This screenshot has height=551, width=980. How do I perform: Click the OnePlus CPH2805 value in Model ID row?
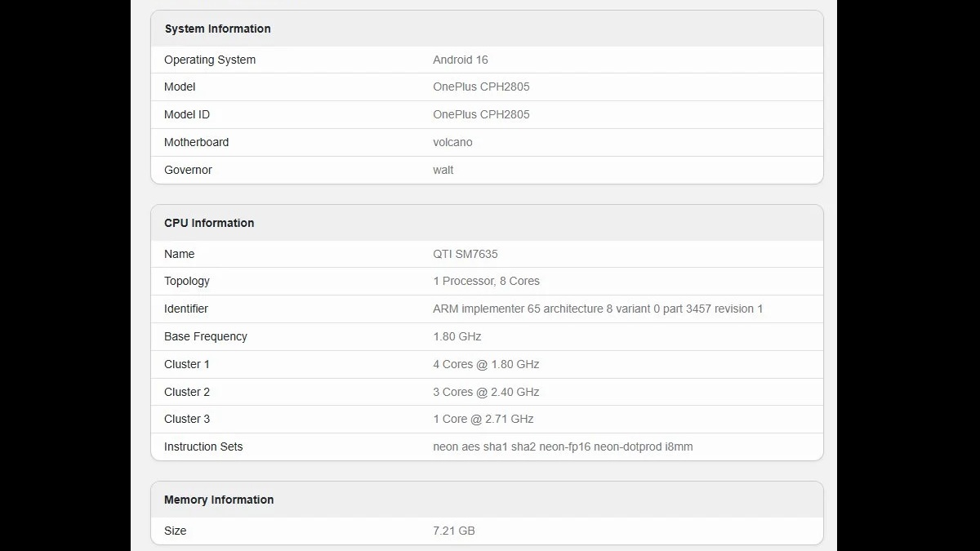click(x=481, y=114)
